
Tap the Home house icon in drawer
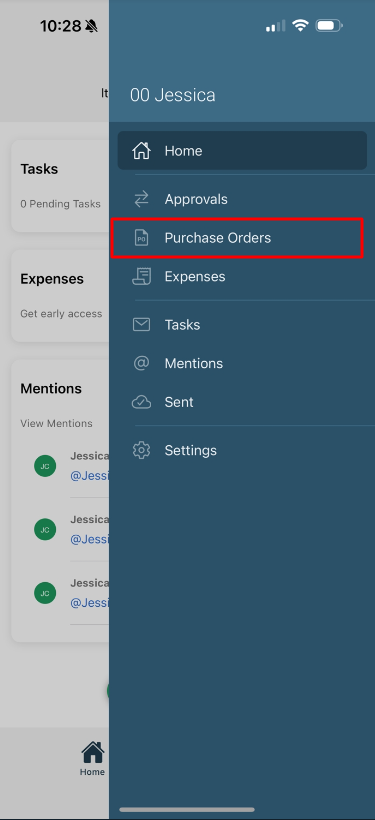[141, 151]
